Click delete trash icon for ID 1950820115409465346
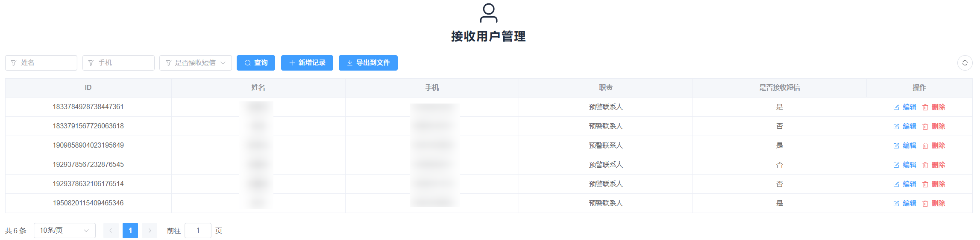980x240 pixels. click(x=925, y=204)
